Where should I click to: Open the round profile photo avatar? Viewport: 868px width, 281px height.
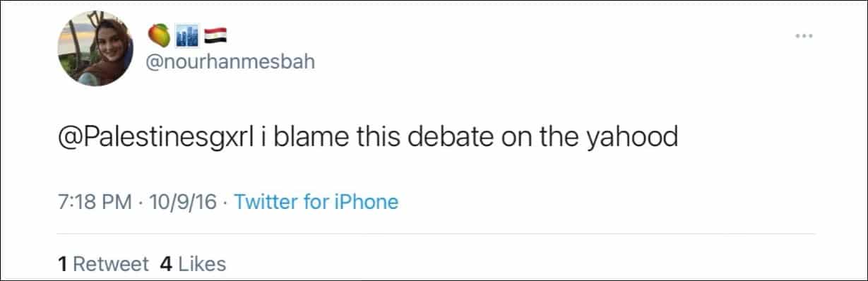[x=95, y=49]
